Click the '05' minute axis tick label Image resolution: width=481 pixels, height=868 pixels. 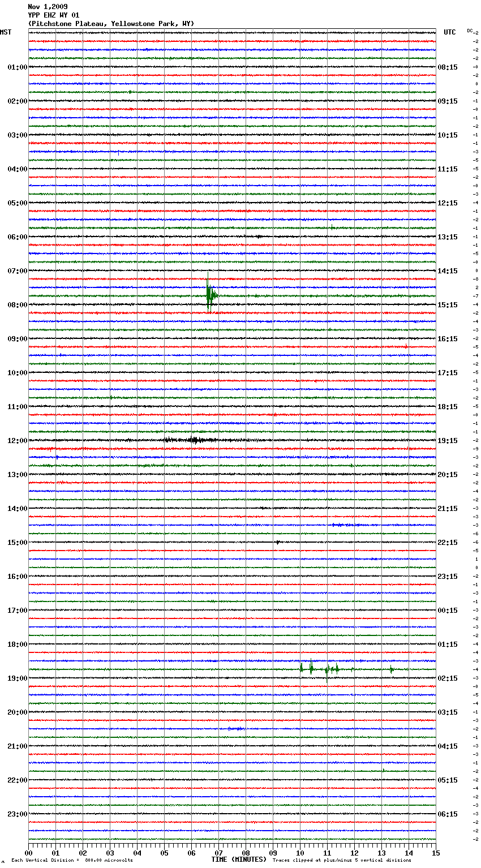point(164,853)
